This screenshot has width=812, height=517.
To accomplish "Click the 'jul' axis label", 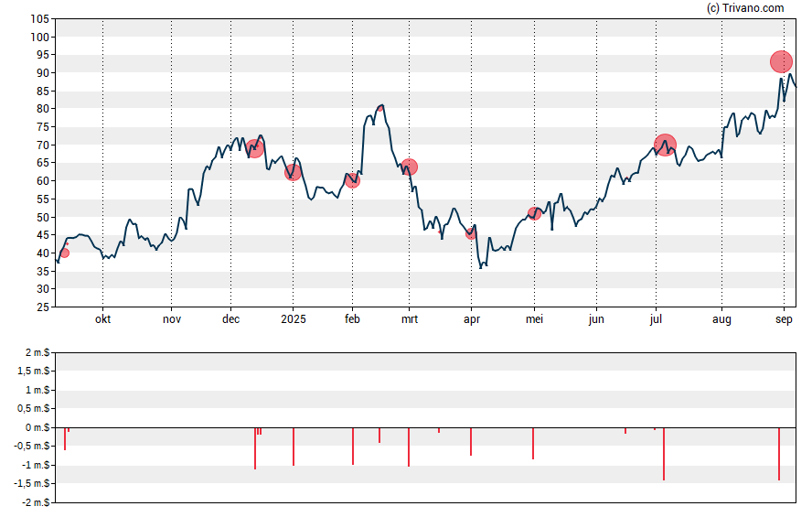I will tap(656, 319).
